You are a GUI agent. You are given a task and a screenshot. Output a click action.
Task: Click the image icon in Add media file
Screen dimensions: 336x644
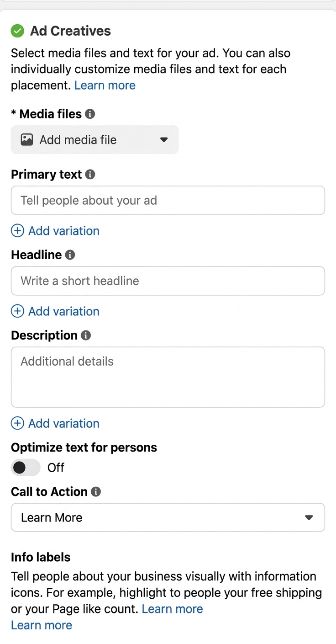[27, 139]
